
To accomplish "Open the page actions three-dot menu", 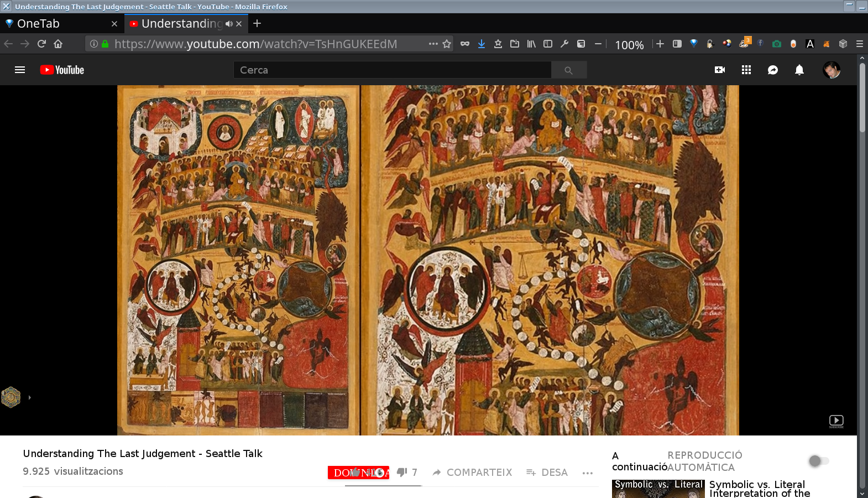I will click(x=433, y=44).
